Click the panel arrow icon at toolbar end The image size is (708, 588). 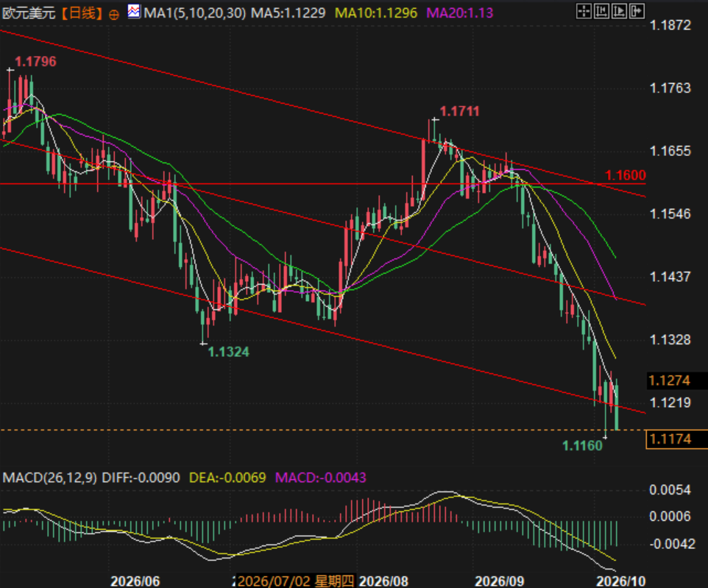click(637, 11)
